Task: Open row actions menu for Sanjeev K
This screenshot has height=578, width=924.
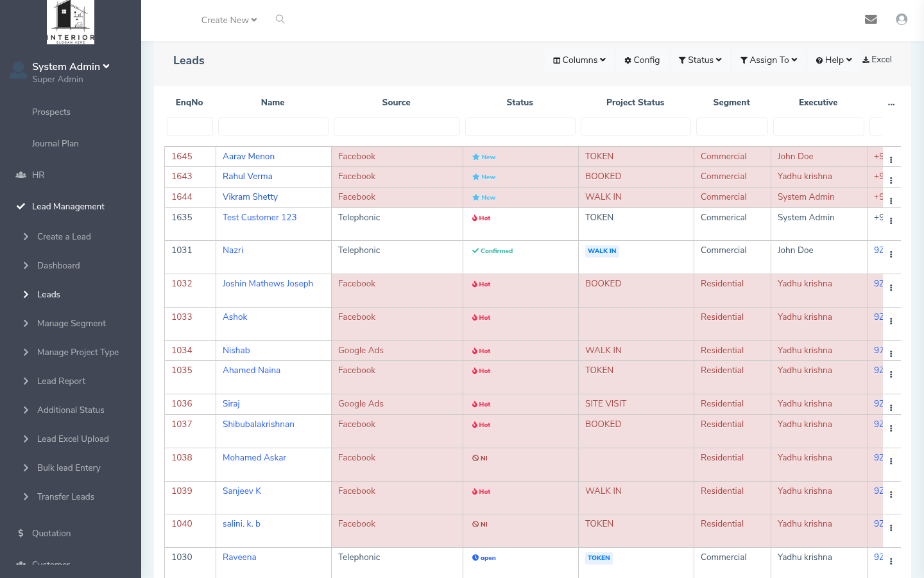Action: 891,495
